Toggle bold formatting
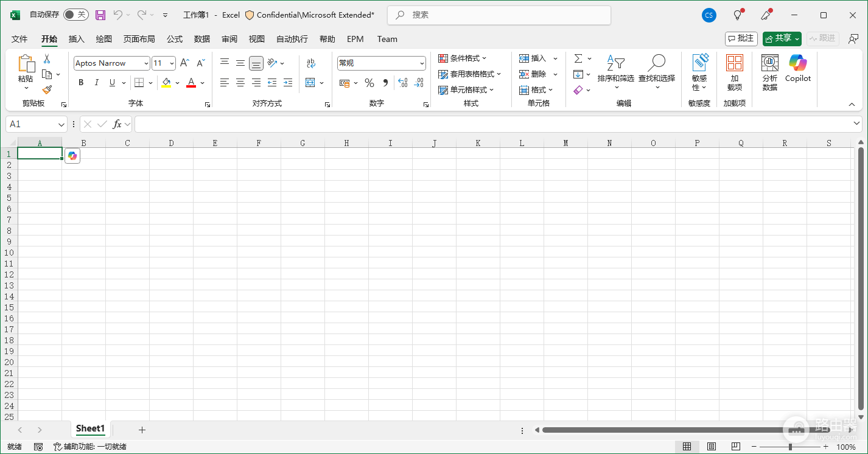Image resolution: width=868 pixels, height=454 pixels. pos(81,83)
